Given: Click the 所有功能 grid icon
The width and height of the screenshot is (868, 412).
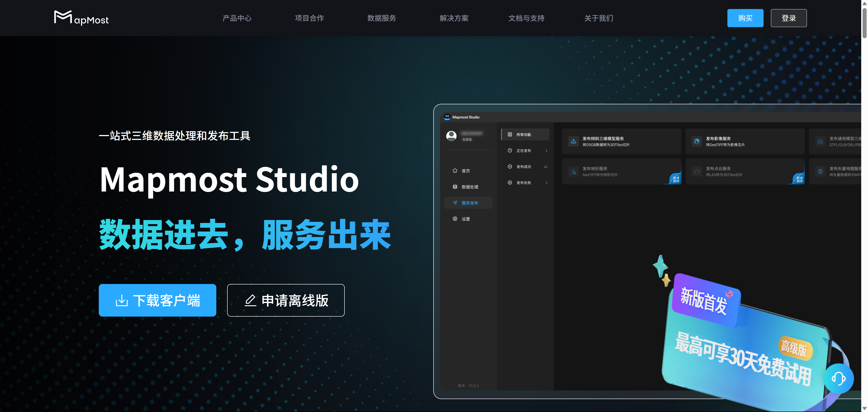Looking at the screenshot, I should pos(510,135).
